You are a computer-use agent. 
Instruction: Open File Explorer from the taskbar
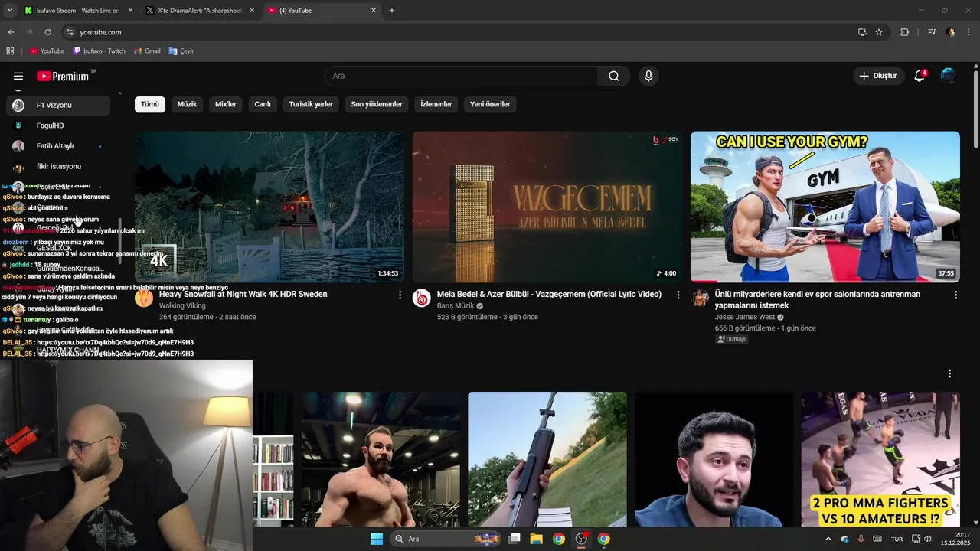(x=536, y=539)
